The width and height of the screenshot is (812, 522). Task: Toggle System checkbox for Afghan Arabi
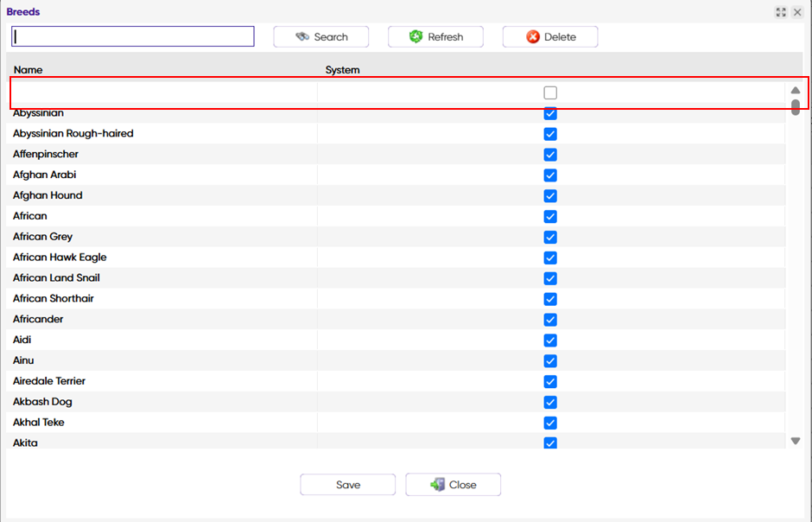coord(550,175)
